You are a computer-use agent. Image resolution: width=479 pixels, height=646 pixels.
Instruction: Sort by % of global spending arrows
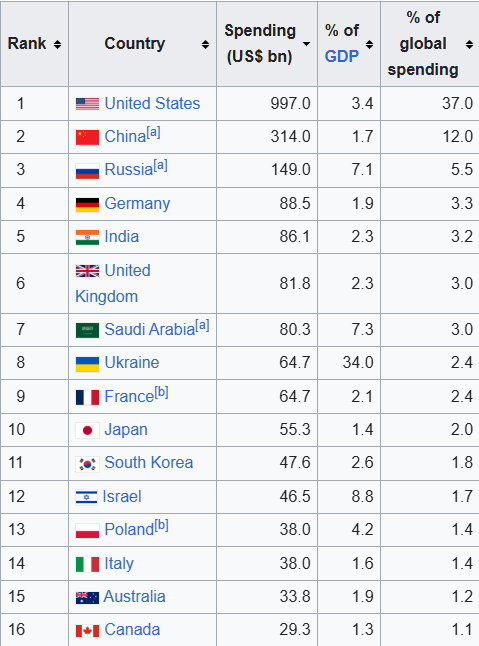pos(469,44)
